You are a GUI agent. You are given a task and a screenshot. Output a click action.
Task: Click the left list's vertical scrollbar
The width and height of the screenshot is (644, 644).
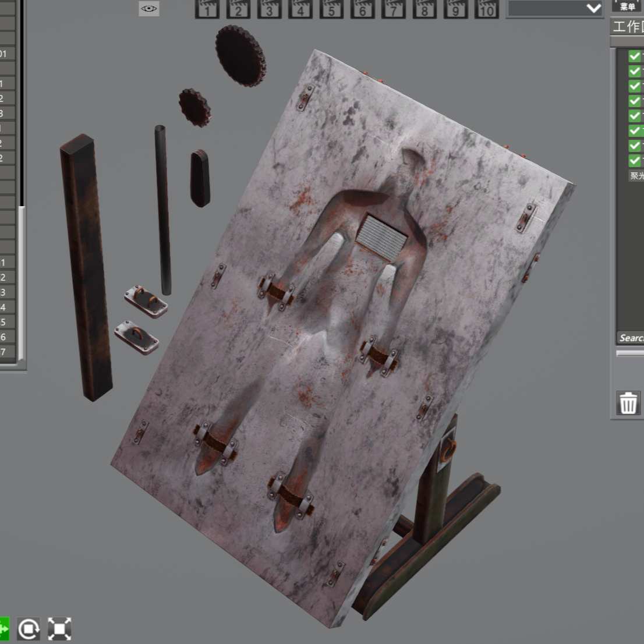click(x=22, y=284)
